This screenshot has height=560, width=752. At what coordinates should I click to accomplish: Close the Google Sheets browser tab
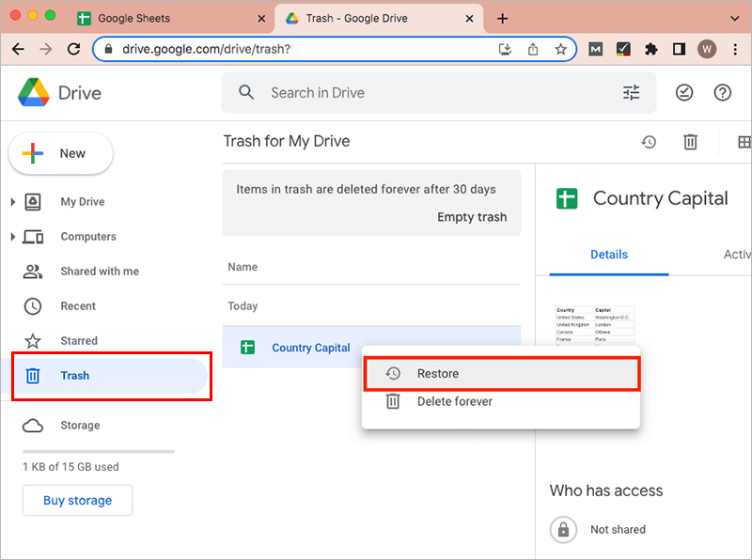261,19
